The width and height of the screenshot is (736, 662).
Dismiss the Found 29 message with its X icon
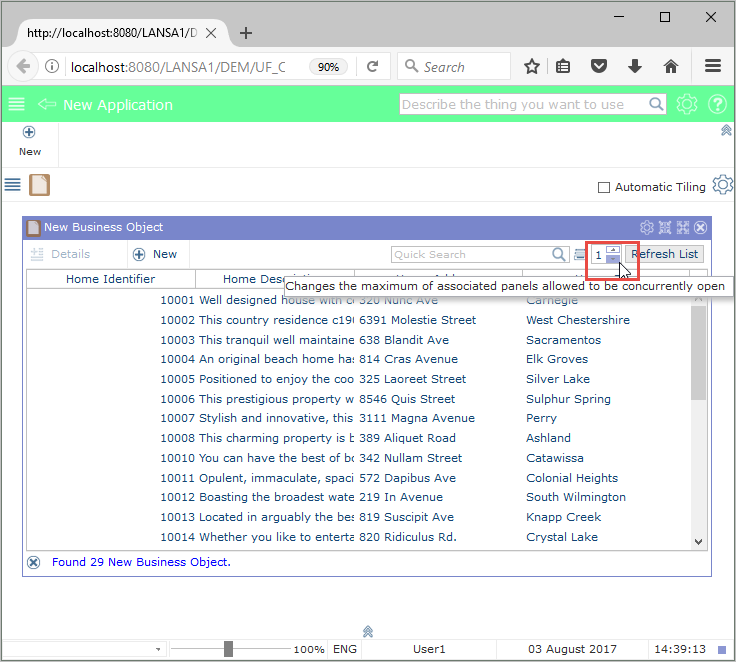pos(33,562)
